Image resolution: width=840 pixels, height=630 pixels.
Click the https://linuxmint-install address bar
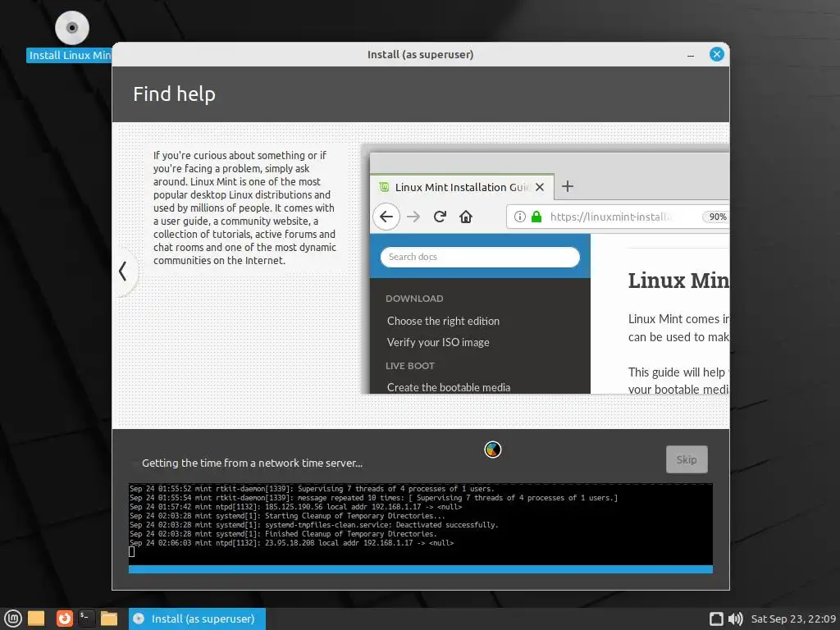tap(618, 217)
